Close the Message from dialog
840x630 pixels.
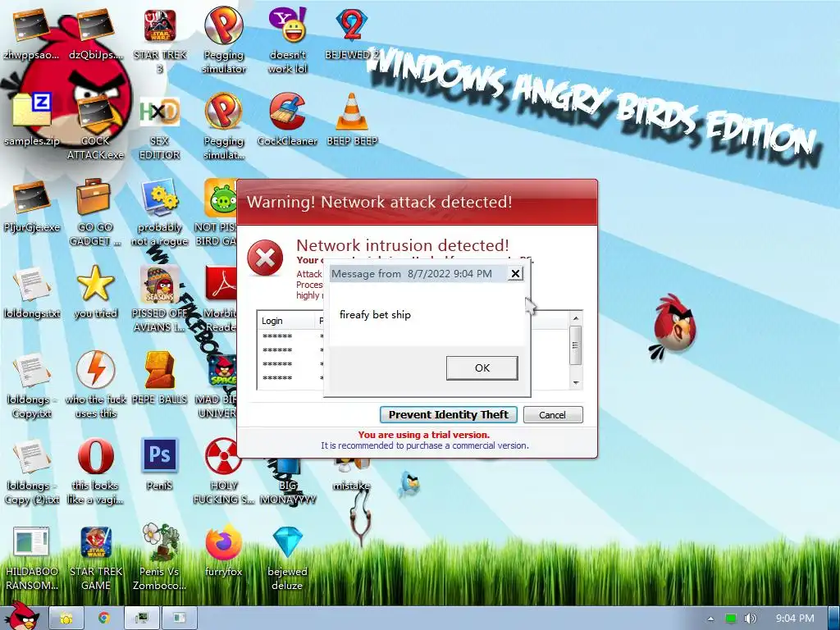pyautogui.click(x=515, y=274)
